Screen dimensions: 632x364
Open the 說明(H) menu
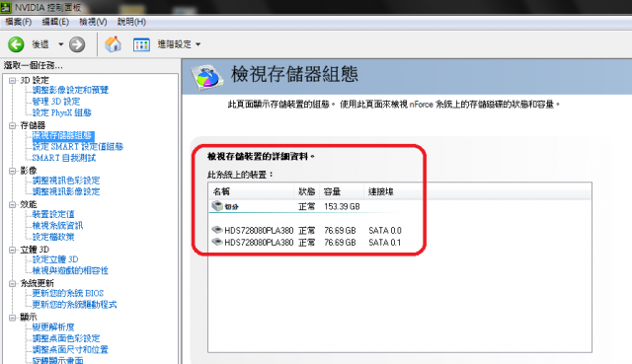click(131, 22)
